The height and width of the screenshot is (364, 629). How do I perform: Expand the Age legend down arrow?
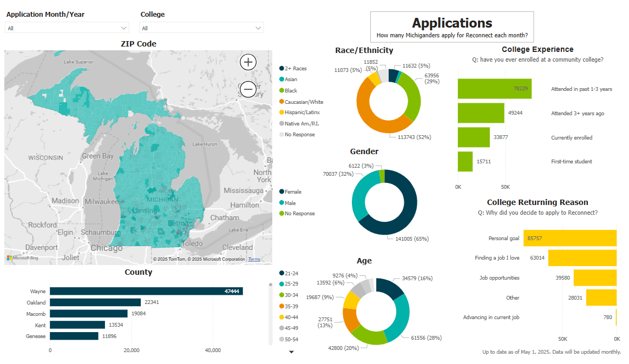click(x=292, y=352)
